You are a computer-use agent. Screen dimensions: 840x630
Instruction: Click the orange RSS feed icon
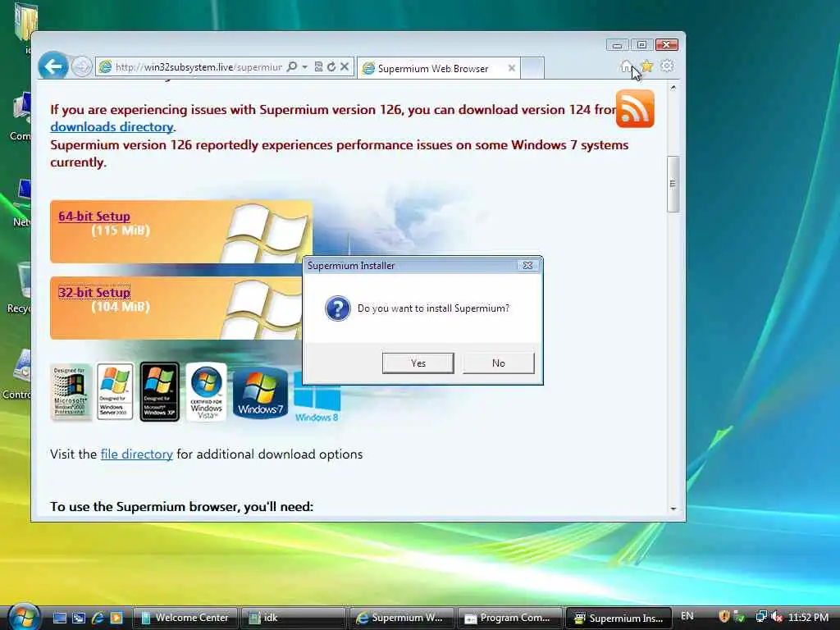click(635, 109)
